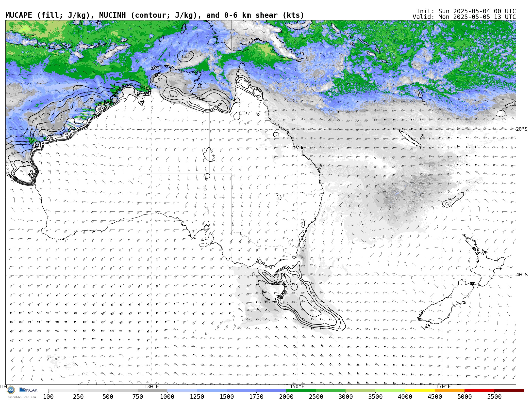Click the colorbar label 2500

(316, 397)
